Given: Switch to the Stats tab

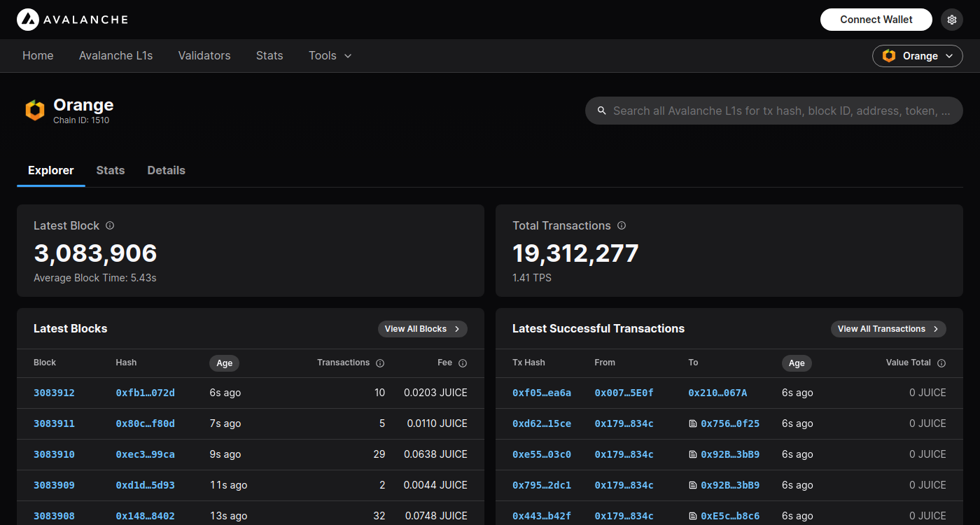Looking at the screenshot, I should tap(111, 170).
